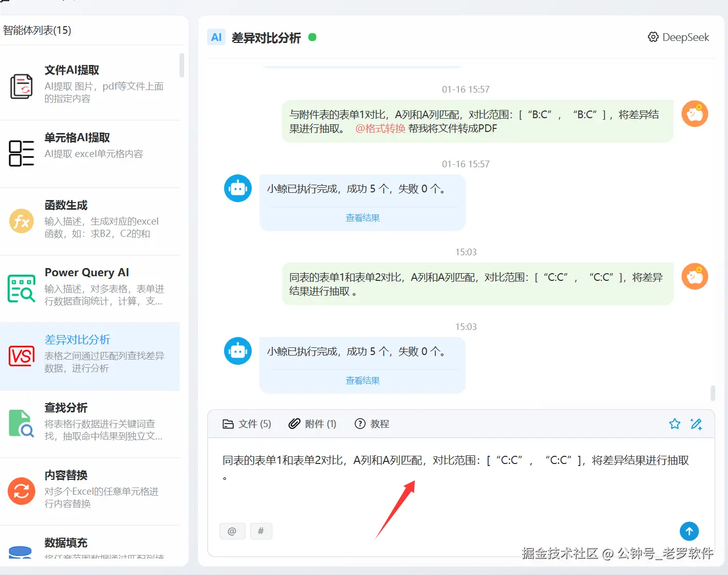Screen dimensions: 728x575
Task: Click the 查找分析 file search icon
Action: pyautogui.click(x=21, y=424)
